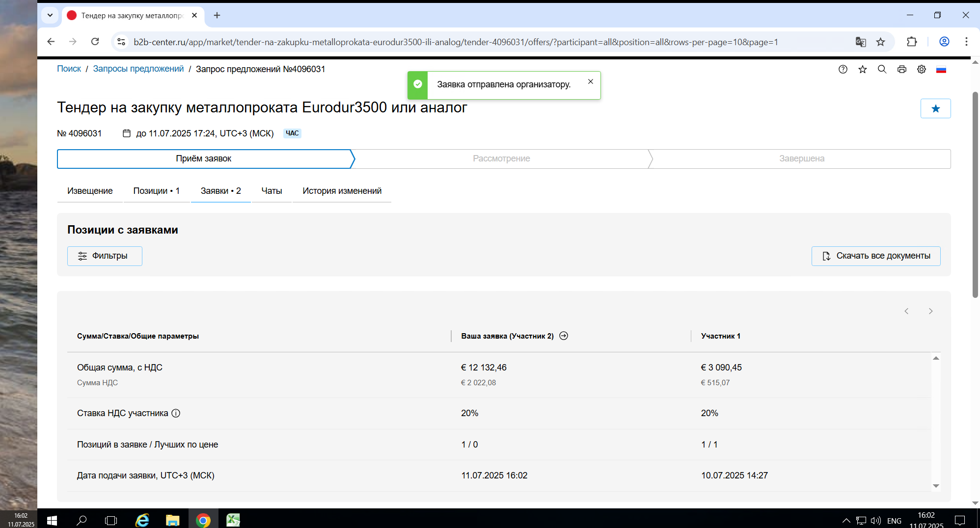The image size is (980, 528).
Task: Click the browser forward arrow
Action: 73,42
